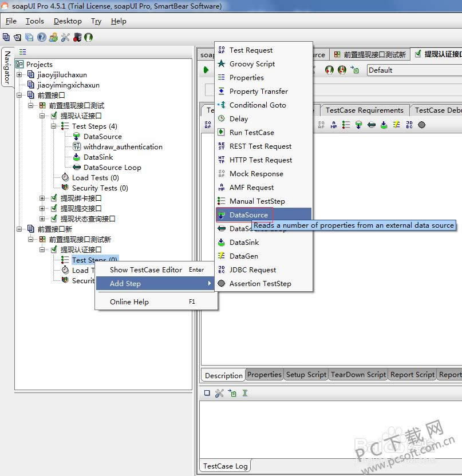Select withdraw_authentication step in the tree
The image size is (462, 476).
pos(123,147)
